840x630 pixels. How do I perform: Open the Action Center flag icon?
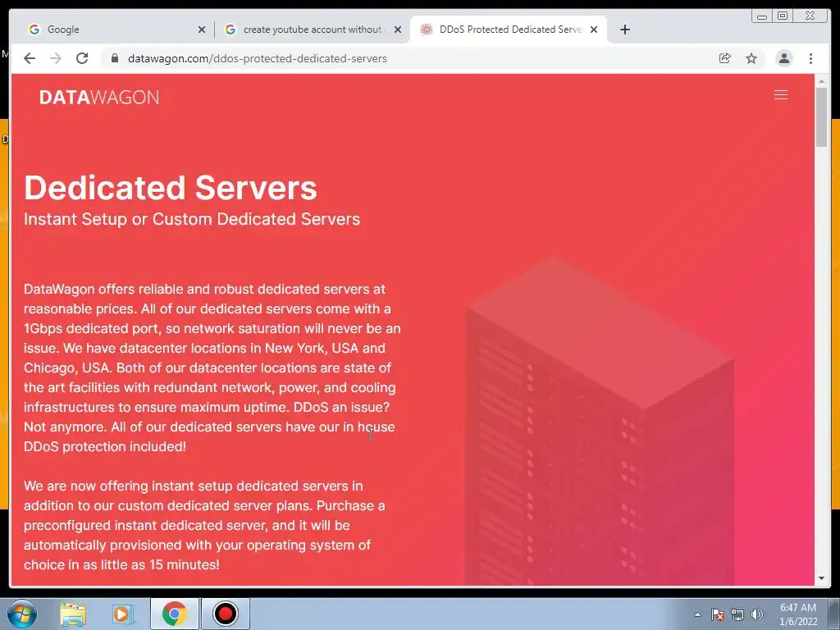[718, 614]
